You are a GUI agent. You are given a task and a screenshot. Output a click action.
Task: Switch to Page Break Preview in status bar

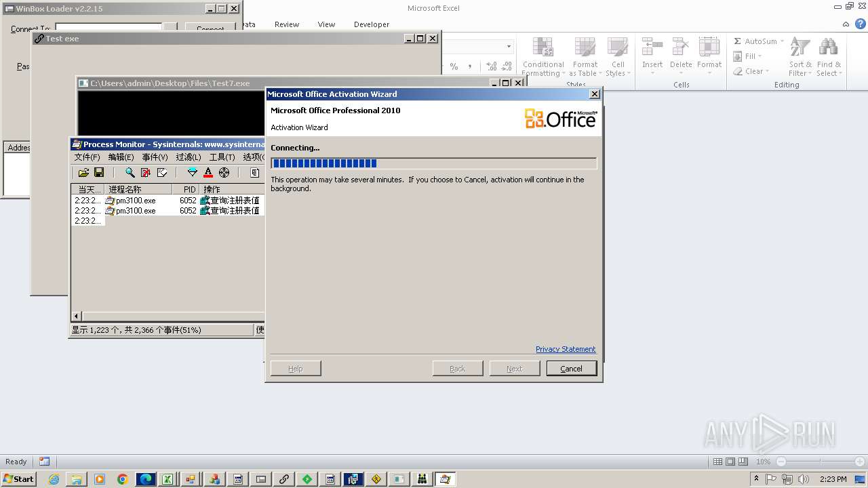coord(743,462)
